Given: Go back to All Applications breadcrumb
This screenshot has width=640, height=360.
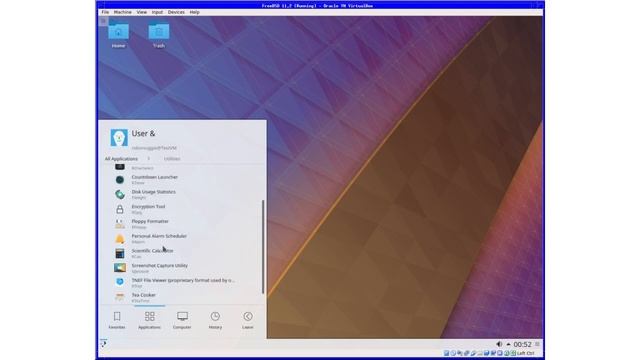Looking at the screenshot, I should (x=121, y=159).
